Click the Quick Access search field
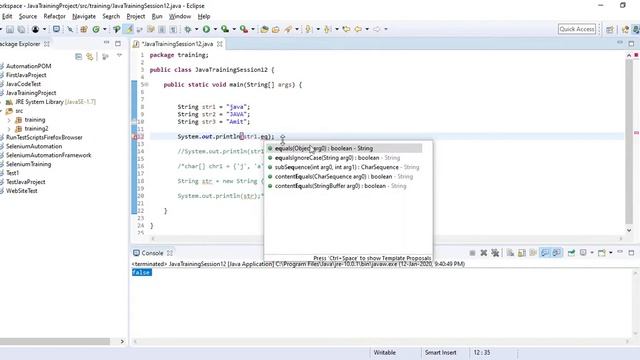 (x=577, y=29)
